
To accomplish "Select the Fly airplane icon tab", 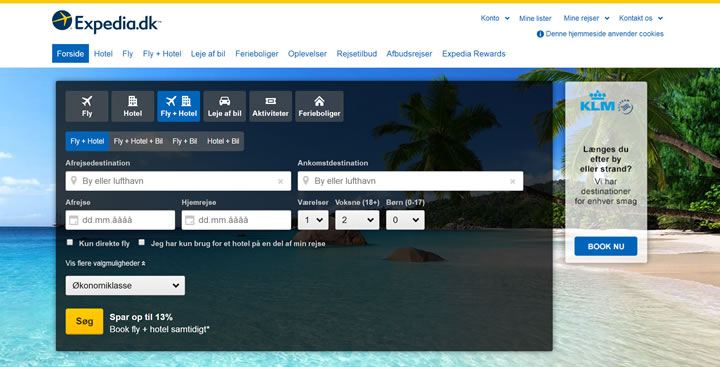I will point(87,106).
